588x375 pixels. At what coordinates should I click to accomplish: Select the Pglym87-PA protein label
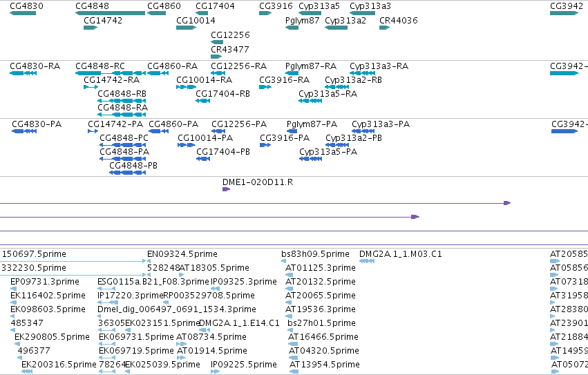click(x=312, y=124)
